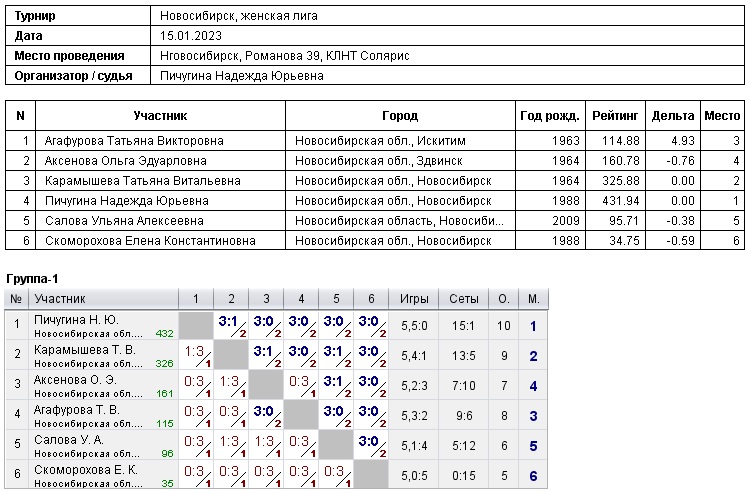This screenshot has height=494, width=750.
Task: Select participant Агафурова Татьяна Викторовна
Action: pos(134,141)
